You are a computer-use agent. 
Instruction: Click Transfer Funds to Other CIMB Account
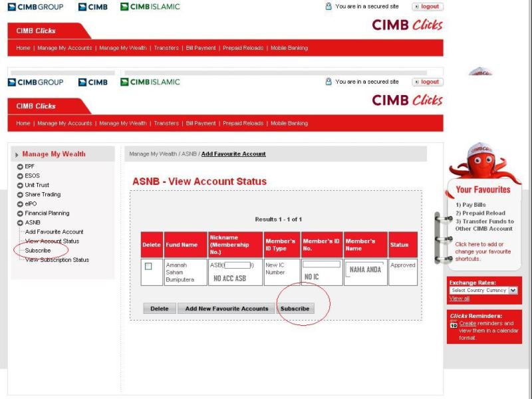click(x=485, y=225)
